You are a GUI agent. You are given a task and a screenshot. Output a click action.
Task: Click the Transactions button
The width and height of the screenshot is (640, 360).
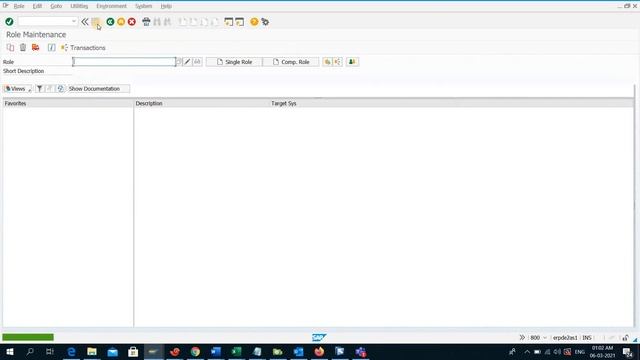83,48
